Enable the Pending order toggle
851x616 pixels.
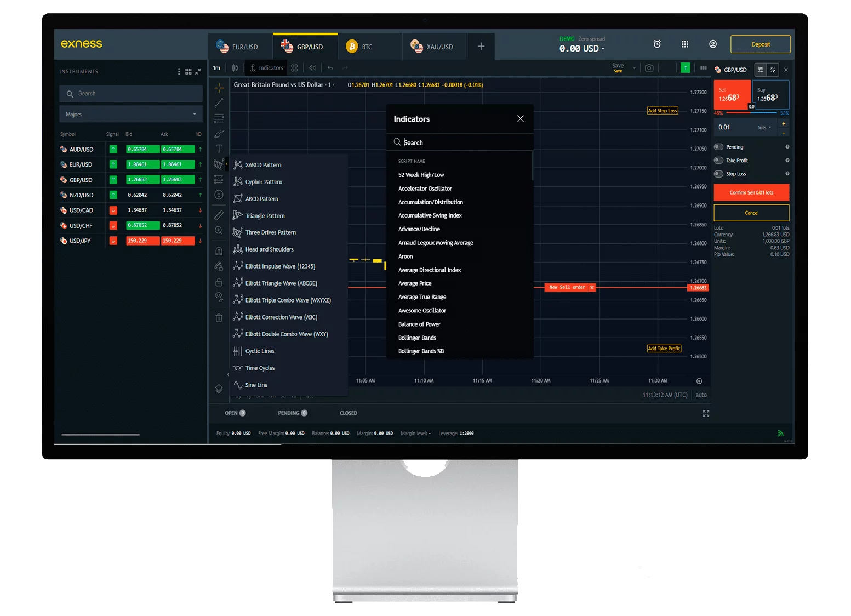tap(718, 147)
